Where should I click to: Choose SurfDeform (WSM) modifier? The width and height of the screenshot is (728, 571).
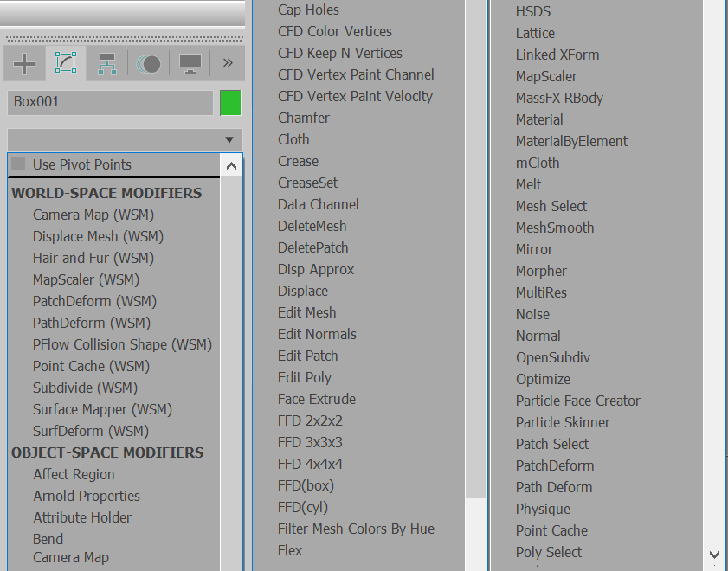[91, 432]
